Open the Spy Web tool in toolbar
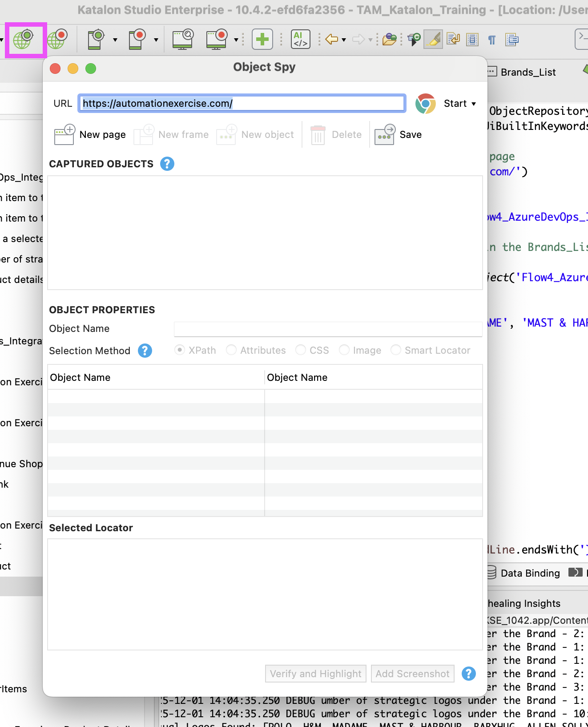This screenshot has width=588, height=727. coord(23,40)
